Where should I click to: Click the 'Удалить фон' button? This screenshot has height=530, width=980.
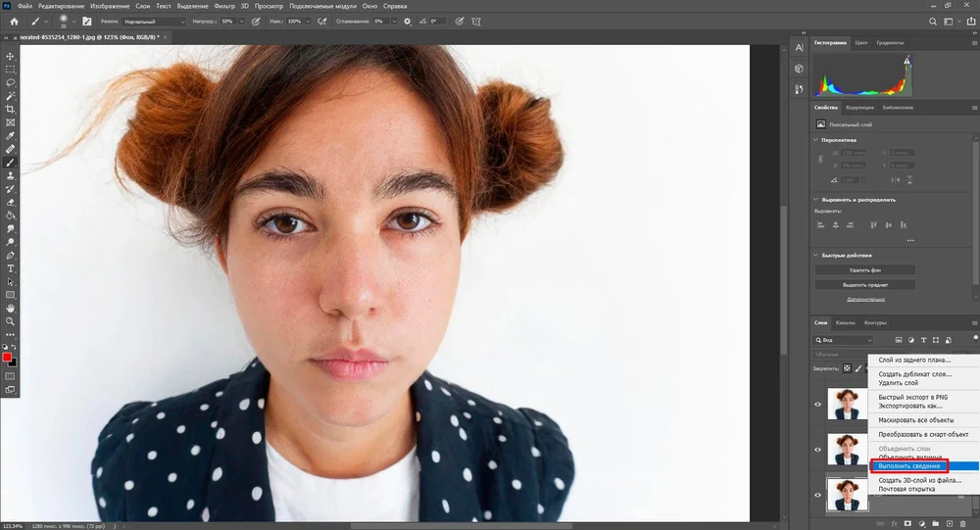click(x=865, y=270)
